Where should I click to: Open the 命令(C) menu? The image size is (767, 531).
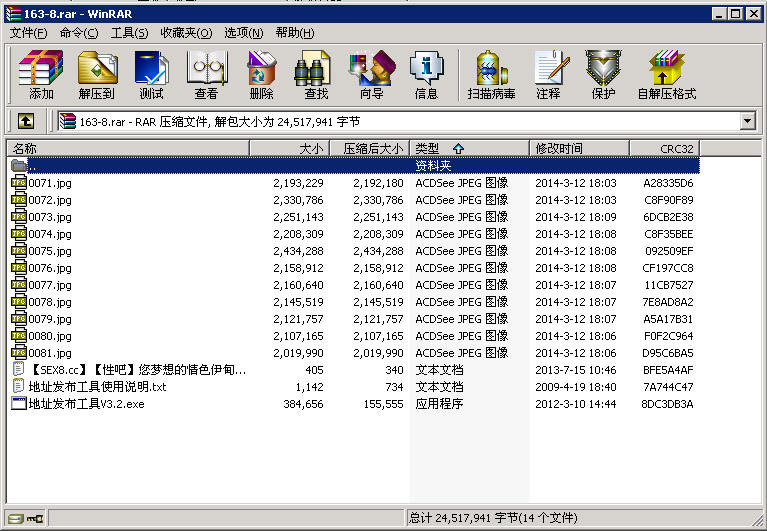[79, 33]
